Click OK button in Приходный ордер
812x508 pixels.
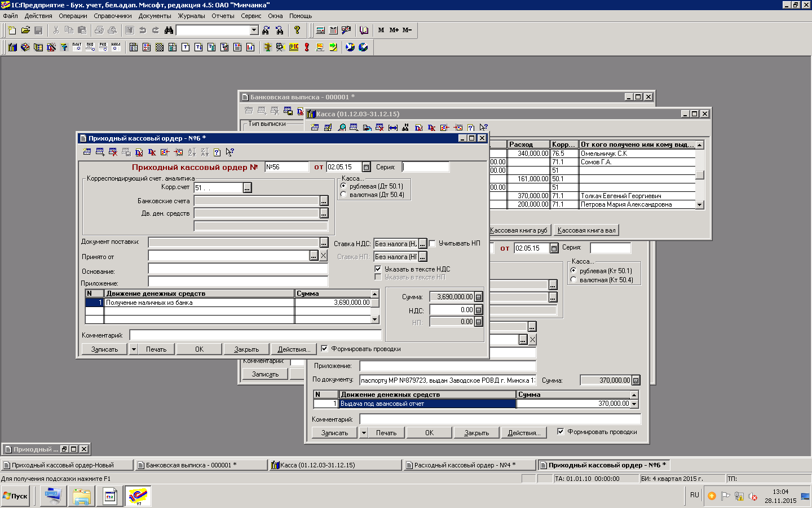199,349
